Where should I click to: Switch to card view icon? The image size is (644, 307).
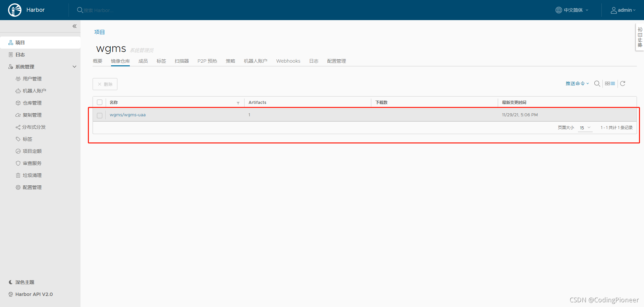click(607, 83)
